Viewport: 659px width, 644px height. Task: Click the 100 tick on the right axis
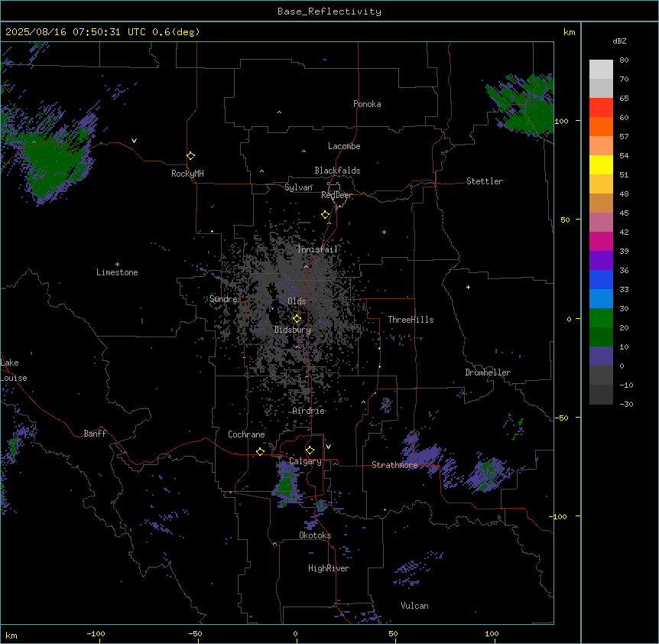(561, 121)
